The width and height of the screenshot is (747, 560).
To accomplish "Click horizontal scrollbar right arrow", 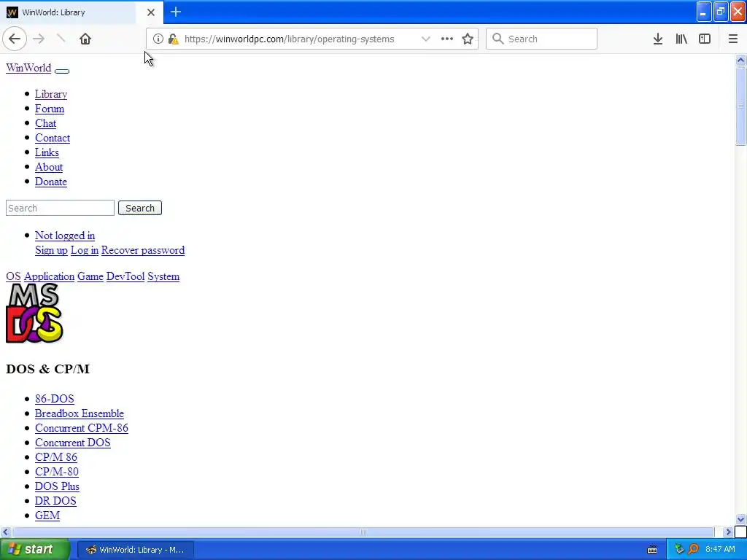I will tap(727, 532).
